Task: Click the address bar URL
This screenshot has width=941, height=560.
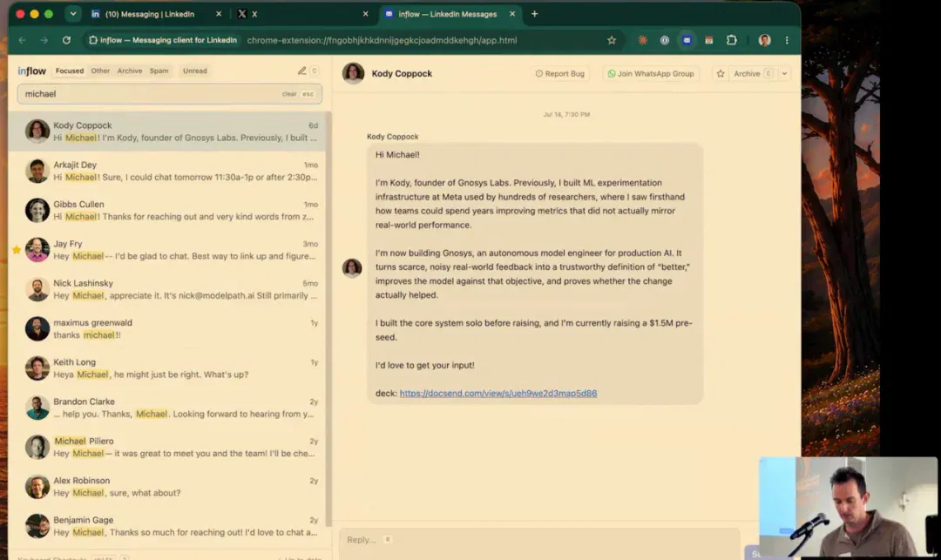Action: tap(382, 40)
